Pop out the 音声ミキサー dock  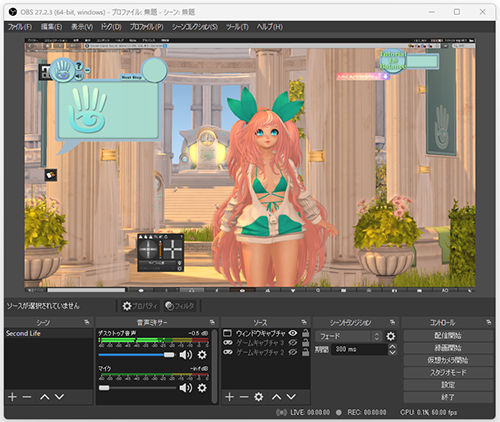[x=212, y=322]
